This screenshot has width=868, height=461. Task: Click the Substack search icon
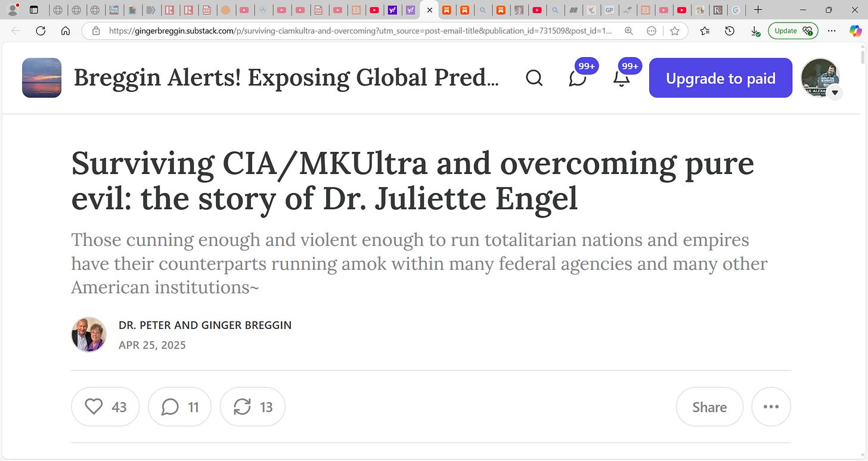pos(534,78)
